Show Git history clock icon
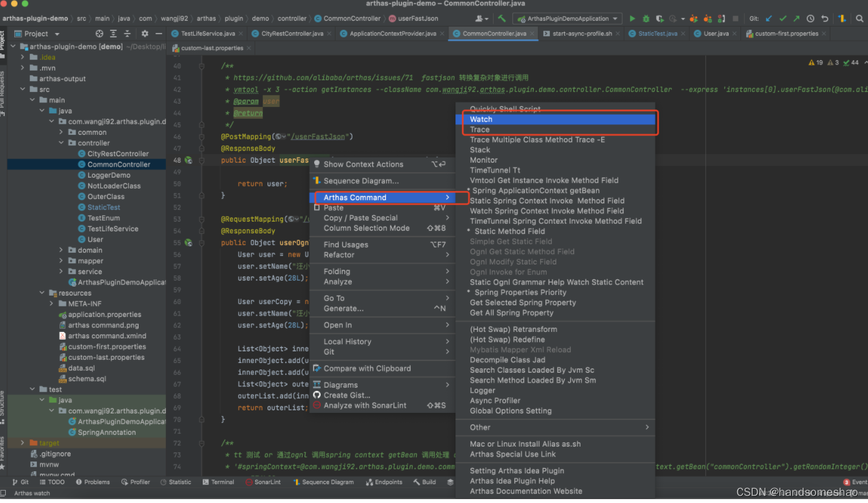The width and height of the screenshot is (868, 503). coord(811,19)
